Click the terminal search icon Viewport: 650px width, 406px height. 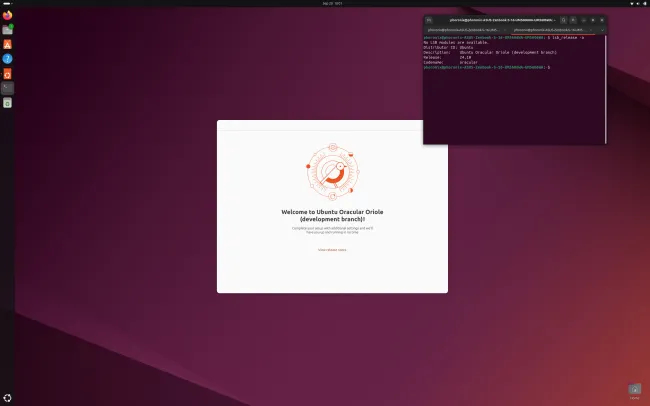(563, 20)
